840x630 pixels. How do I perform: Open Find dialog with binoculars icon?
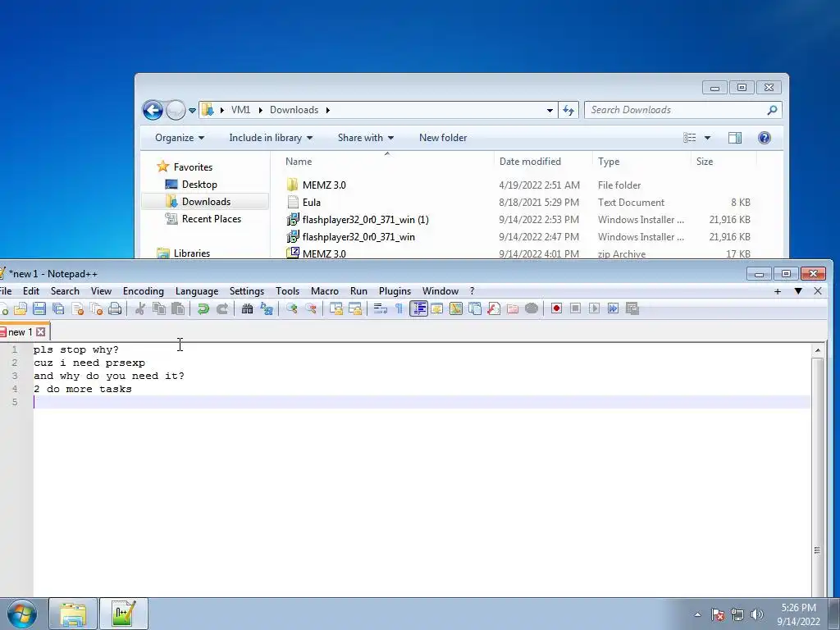point(248,308)
